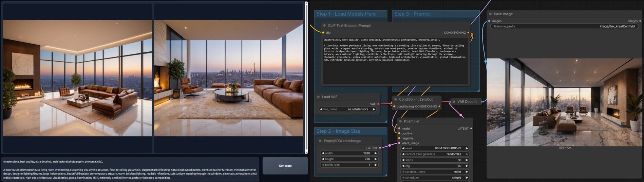Click the bottom-left prompt text box
Image resolution: width=644 pixels, height=182 pixels.
[x=130, y=169]
